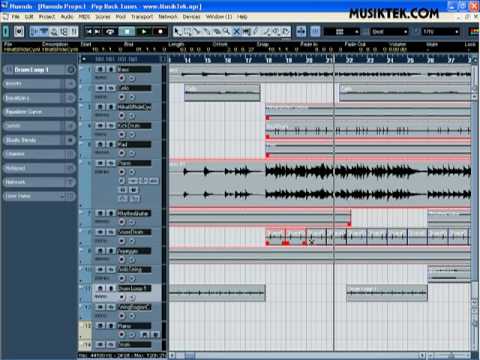Click the Bass track name field
This screenshot has width=480, height=360.
[134, 69]
